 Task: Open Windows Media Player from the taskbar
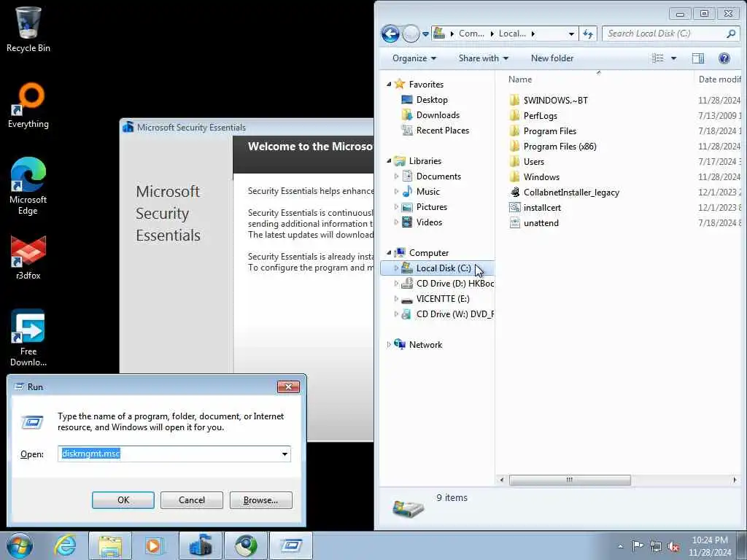tap(153, 545)
